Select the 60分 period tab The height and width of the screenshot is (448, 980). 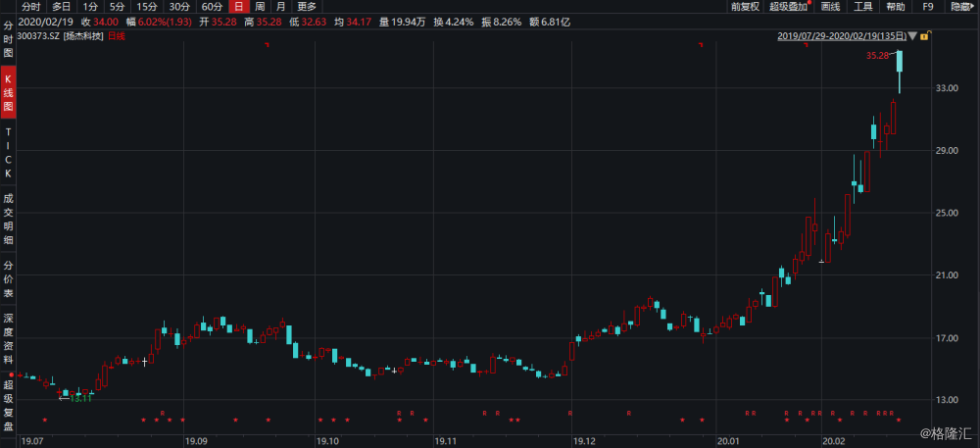211,7
